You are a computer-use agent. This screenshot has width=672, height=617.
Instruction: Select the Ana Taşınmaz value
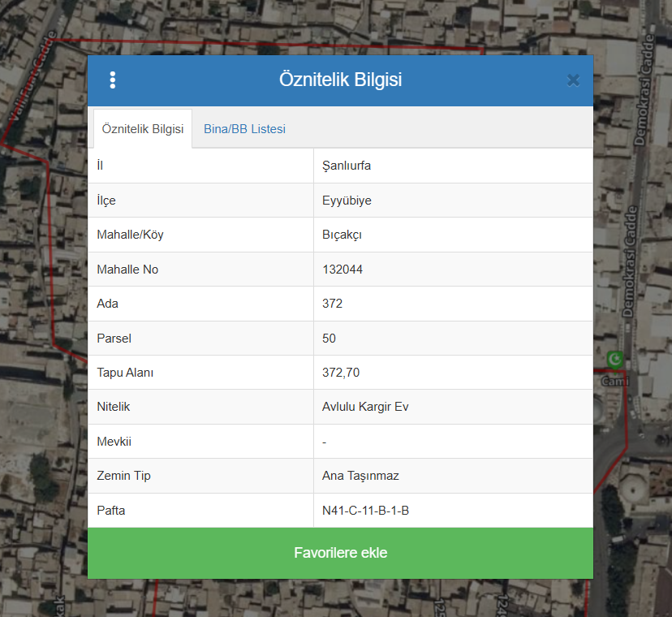[x=360, y=476]
